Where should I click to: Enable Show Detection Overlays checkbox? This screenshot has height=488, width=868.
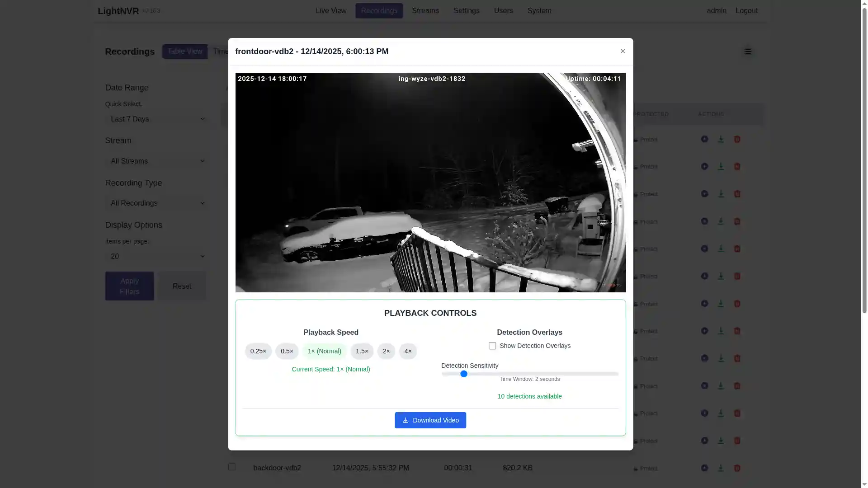click(492, 346)
